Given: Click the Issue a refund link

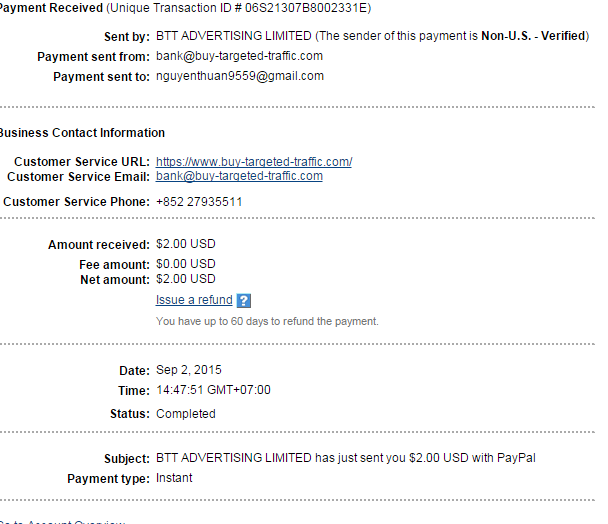Looking at the screenshot, I should [194, 300].
